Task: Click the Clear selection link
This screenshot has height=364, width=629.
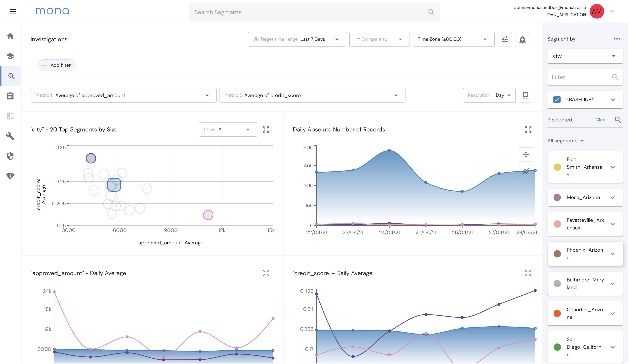Action: point(602,120)
